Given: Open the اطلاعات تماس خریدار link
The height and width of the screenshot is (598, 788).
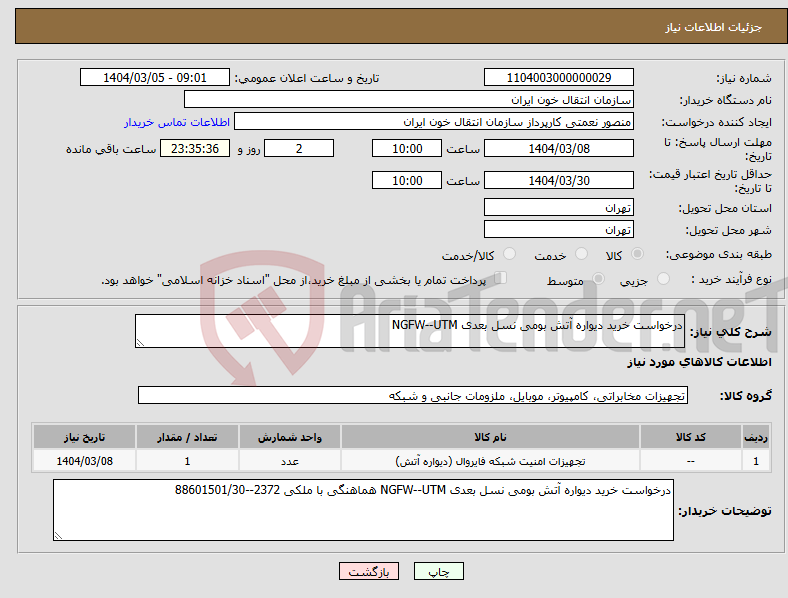Looking at the screenshot, I should 177,122.
